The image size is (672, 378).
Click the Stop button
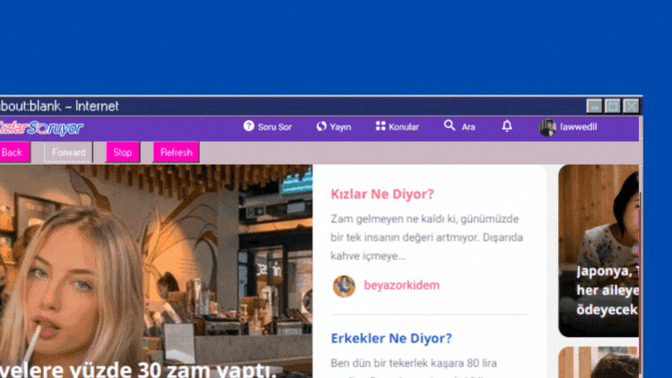tap(123, 152)
